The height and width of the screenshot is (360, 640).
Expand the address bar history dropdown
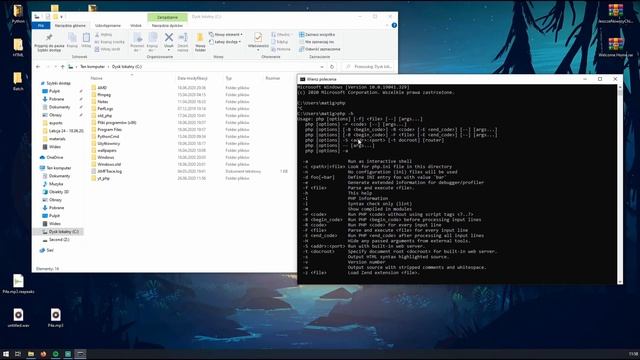[x=322, y=67]
